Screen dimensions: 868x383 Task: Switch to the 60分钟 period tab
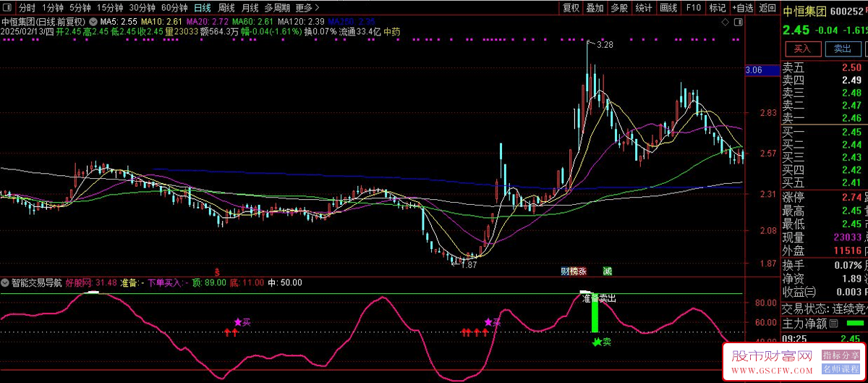point(174,8)
